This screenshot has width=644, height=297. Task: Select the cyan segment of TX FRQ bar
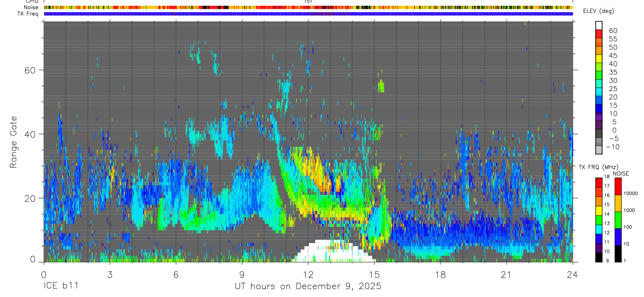(x=599, y=229)
